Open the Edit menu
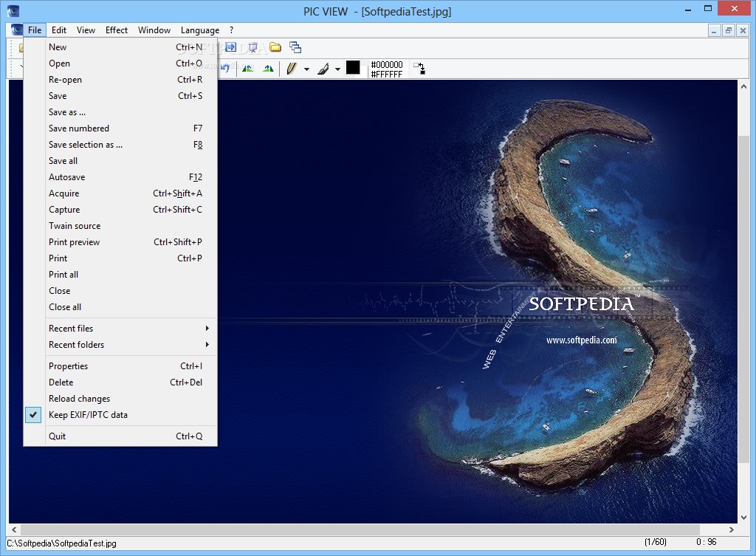 59,30
